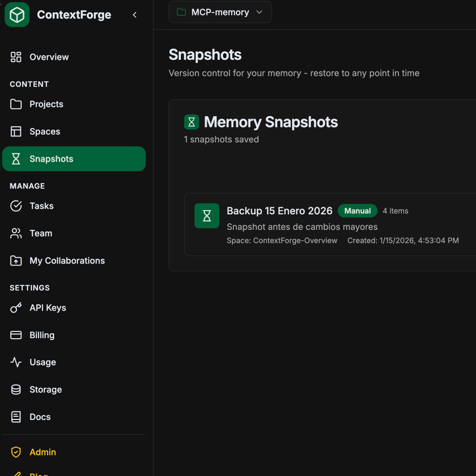This screenshot has height=476, width=476.
Task: Select the Admin shield icon
Action: pyautogui.click(x=15, y=452)
